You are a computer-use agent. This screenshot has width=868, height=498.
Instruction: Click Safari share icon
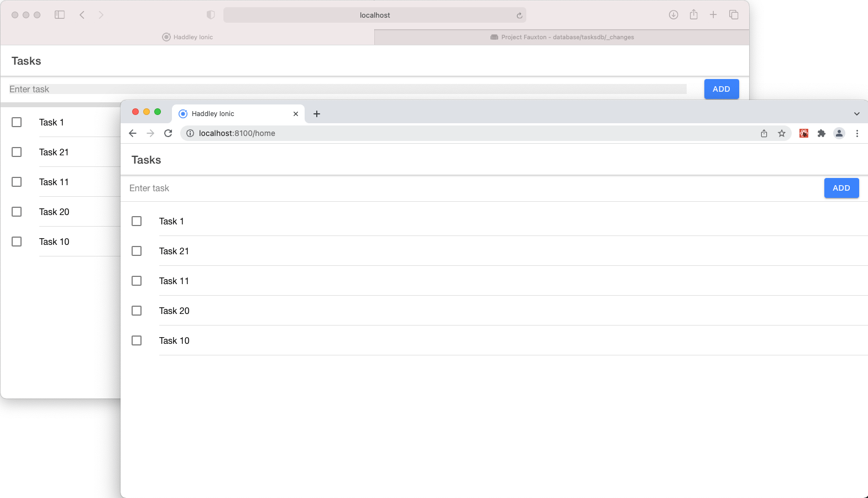click(x=694, y=15)
